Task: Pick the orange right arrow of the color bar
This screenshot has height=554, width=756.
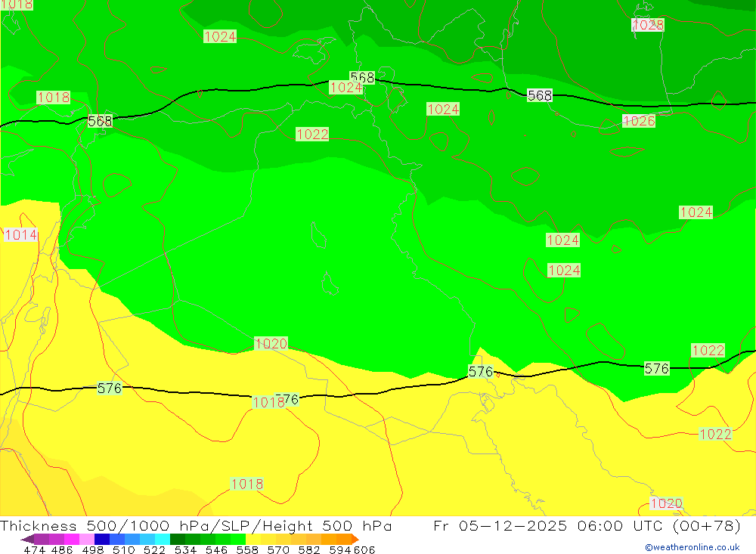Action: 355,539
